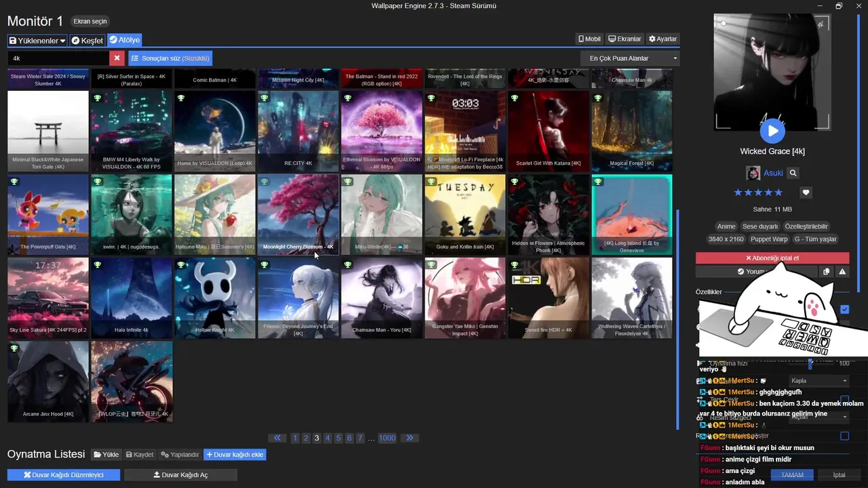Click trophy icon on Magical Forest thumbnail
This screenshot has height=488, width=868.
[598, 98]
